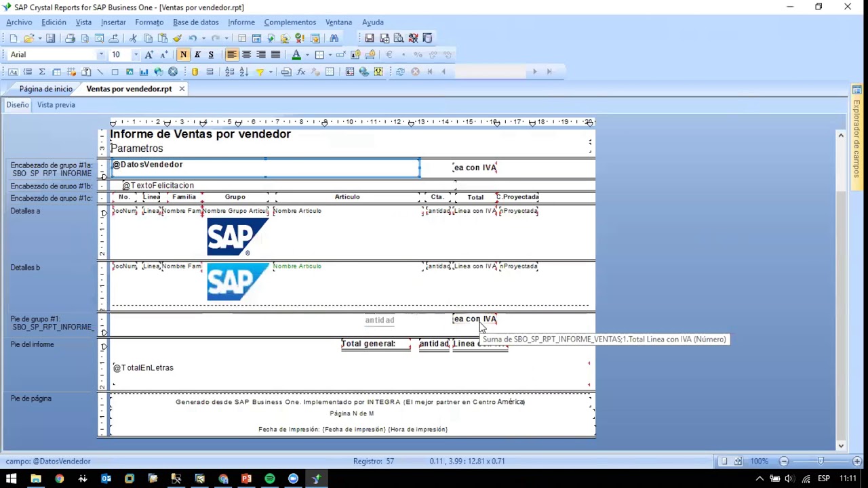Expand the Open file dropdown arrow
The height and width of the screenshot is (488, 868).
(39, 39)
